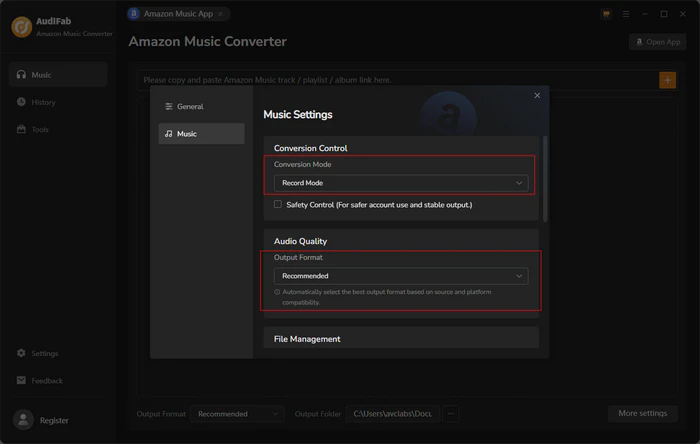
Task: Open the hamburger menu icon
Action: (x=626, y=14)
